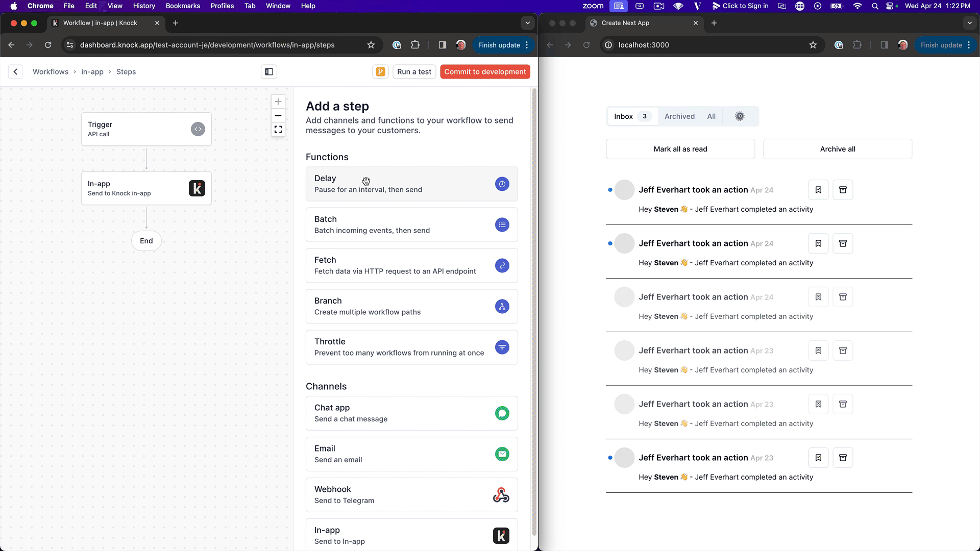The image size is (980, 551).
Task: Mark last Apr 23 notification read/unread
Action: click(x=818, y=458)
